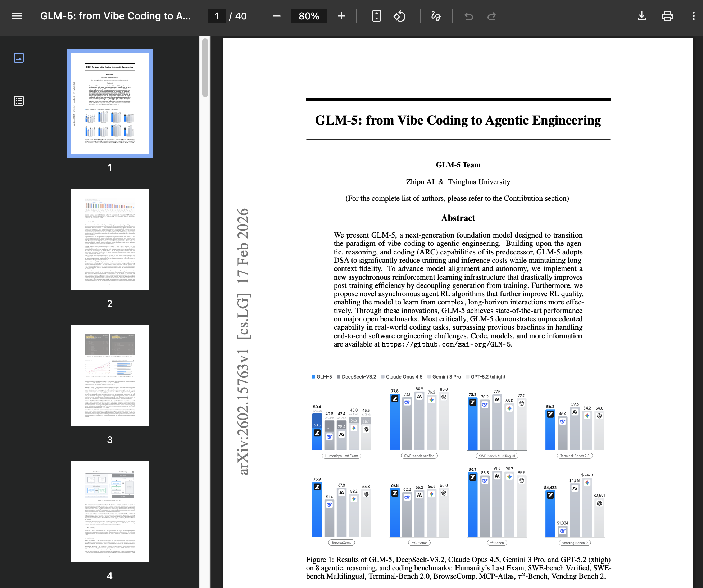
Task: Click the undo arrow icon
Action: pos(468,16)
